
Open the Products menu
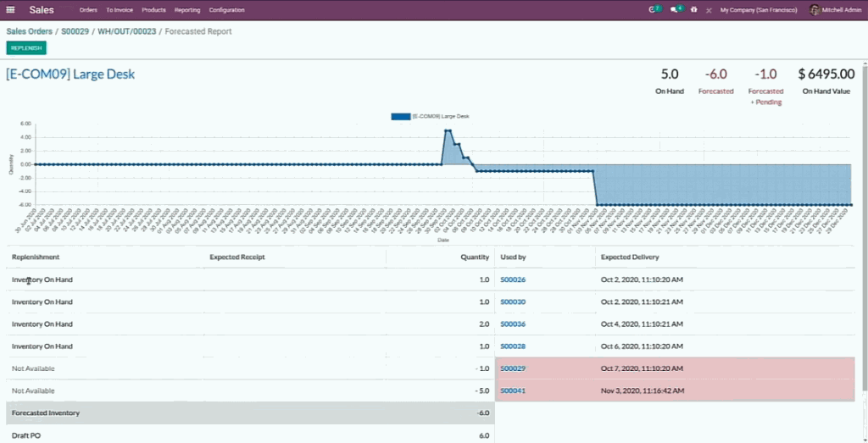pyautogui.click(x=153, y=10)
